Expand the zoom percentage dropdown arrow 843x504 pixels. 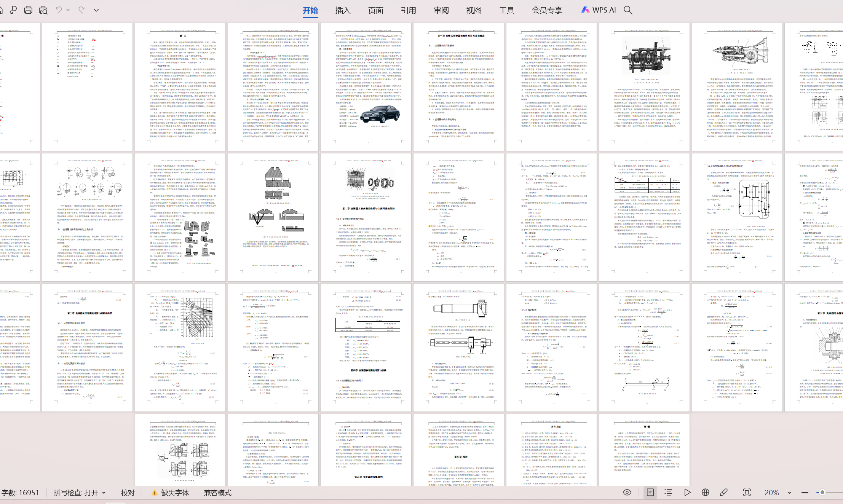pyautogui.click(x=789, y=493)
